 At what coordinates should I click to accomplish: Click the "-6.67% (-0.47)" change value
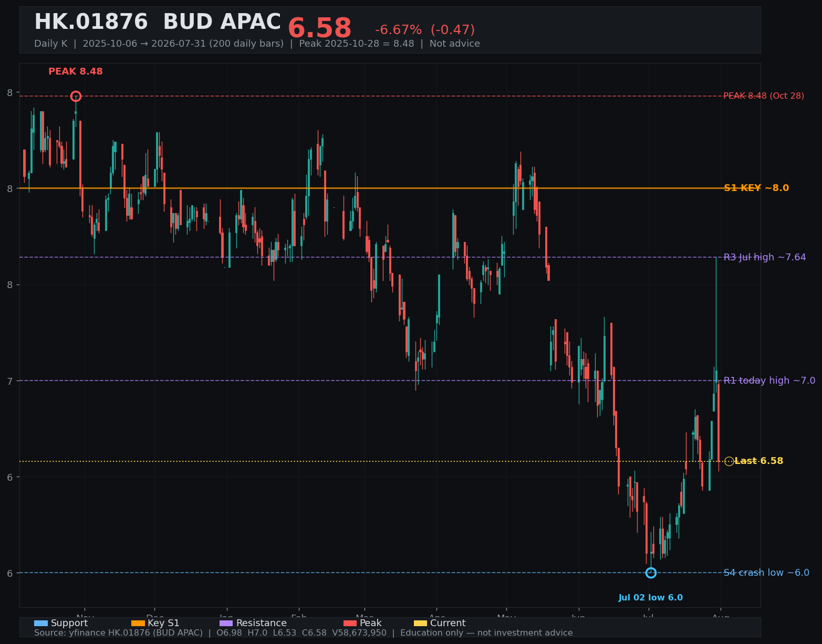425,30
